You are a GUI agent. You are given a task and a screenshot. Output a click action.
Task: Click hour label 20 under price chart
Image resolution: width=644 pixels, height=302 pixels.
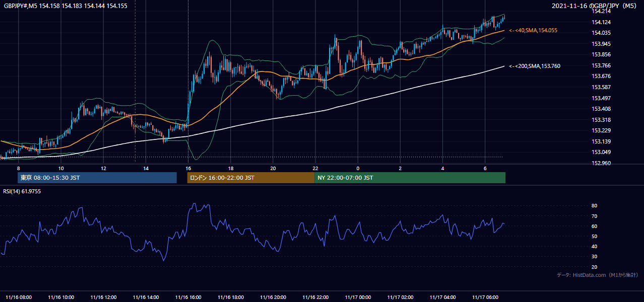pos(273,168)
